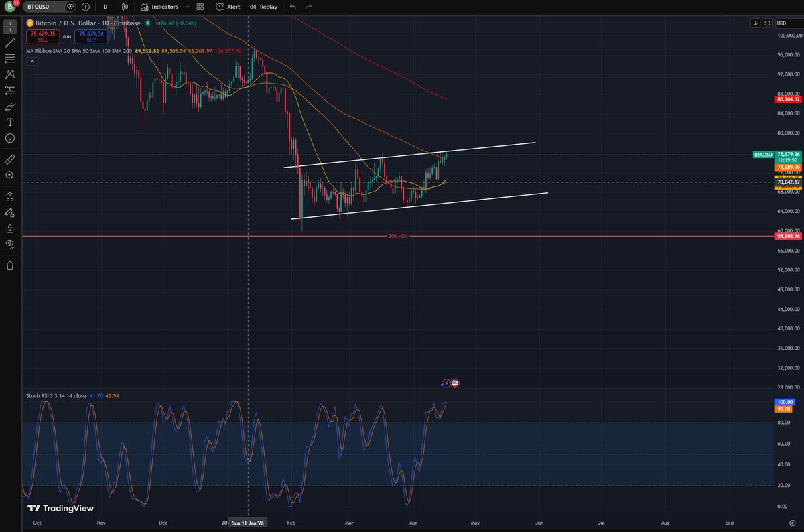Open the Indicators dialog
Viewport: 804px width, 532px height.
159,7
